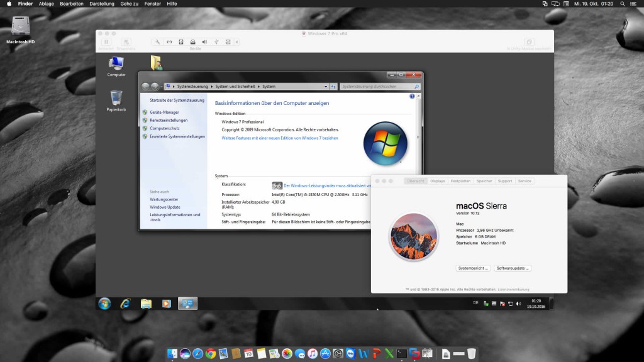This screenshot has height=362, width=644.
Task: Launch Internet Explorer from the Windows taskbar
Action: tap(125, 304)
